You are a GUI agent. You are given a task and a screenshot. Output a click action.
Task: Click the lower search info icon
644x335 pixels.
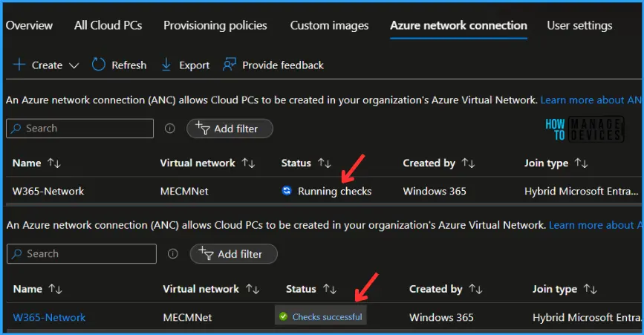[173, 254]
